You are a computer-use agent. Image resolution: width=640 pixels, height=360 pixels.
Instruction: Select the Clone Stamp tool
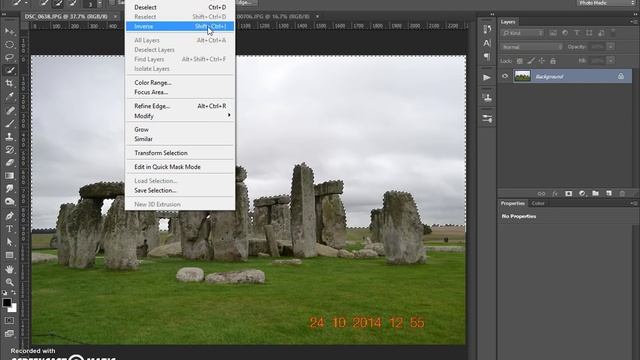click(x=9, y=137)
